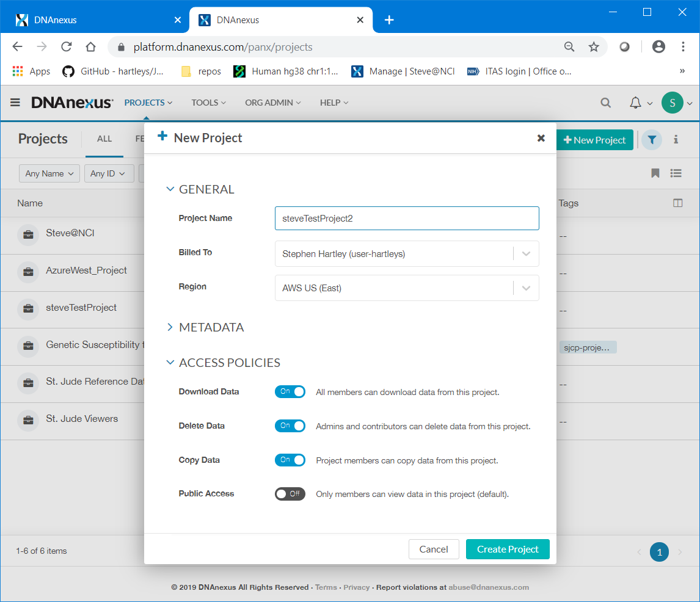Open the Region dropdown
700x602 pixels.
pos(407,288)
